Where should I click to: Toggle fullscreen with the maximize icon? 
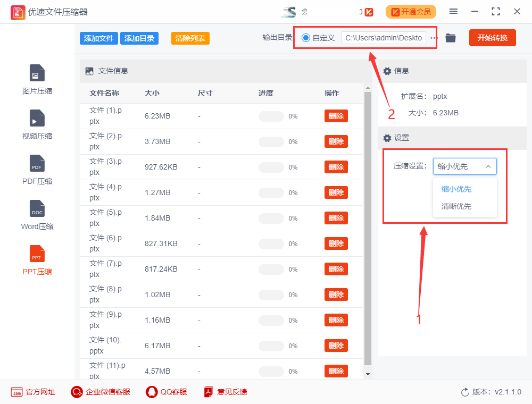[496, 12]
